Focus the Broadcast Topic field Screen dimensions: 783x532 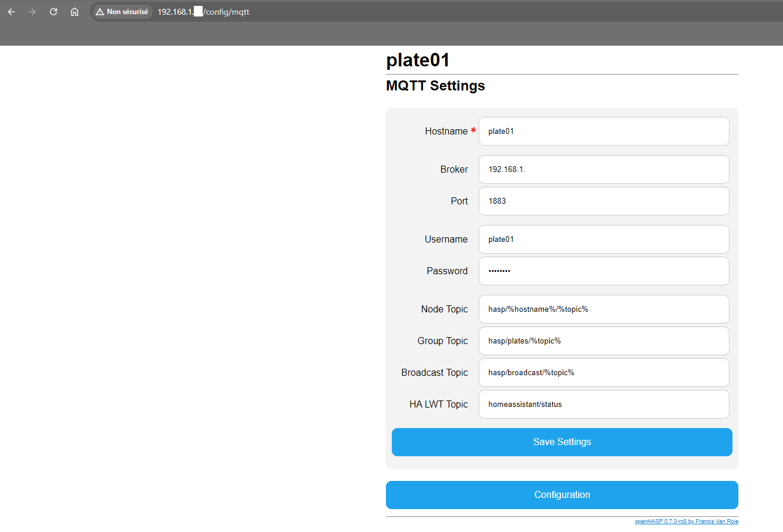coord(604,373)
